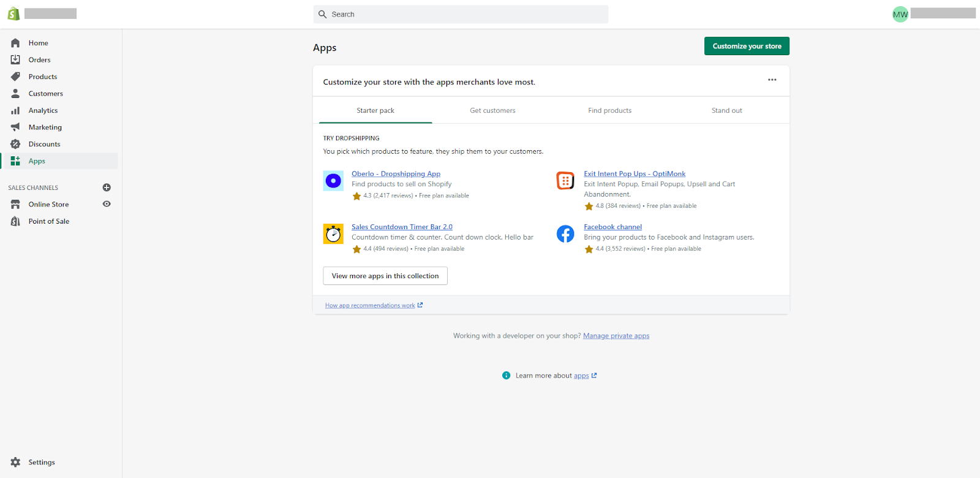
Task: Click the info icon beside Learn more
Action: pos(506,376)
